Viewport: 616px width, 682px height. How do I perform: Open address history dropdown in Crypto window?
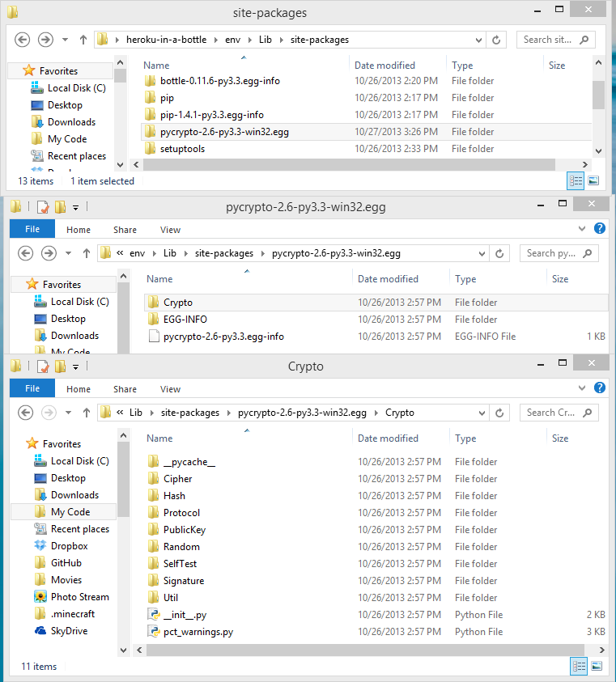[482, 413]
